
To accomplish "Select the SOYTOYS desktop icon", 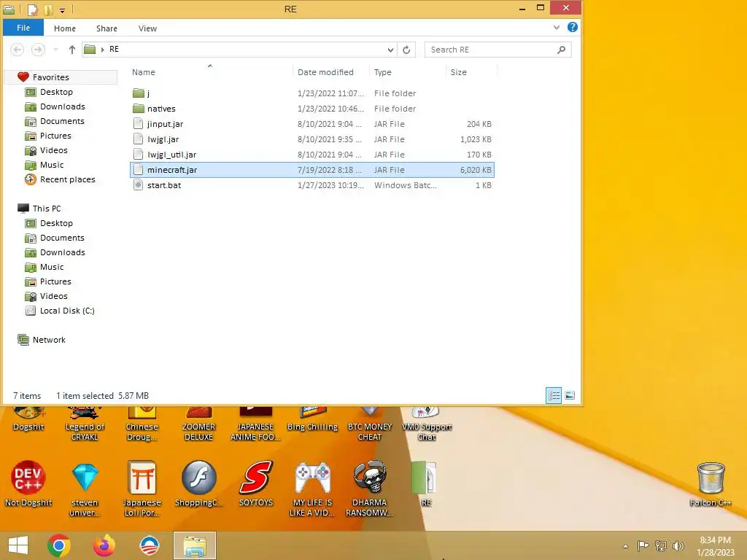I will click(256, 483).
